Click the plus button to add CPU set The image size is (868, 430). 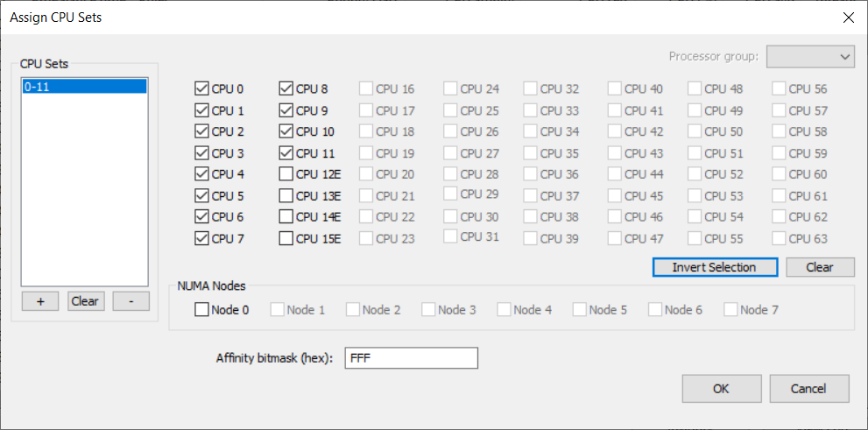[x=40, y=301]
